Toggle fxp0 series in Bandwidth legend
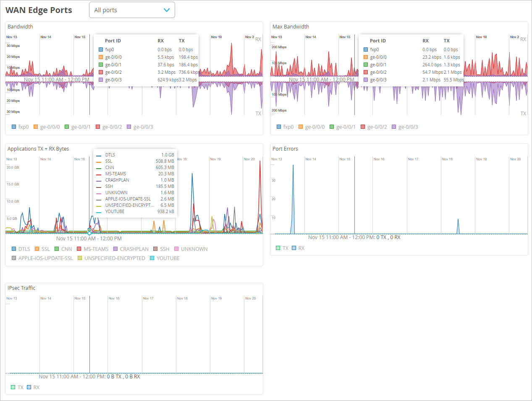The image size is (532, 401). click(20, 127)
